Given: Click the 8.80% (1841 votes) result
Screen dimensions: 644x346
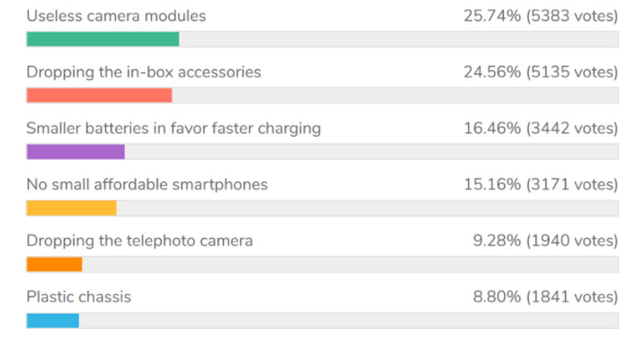Looking at the screenshot, I should 546,297.
